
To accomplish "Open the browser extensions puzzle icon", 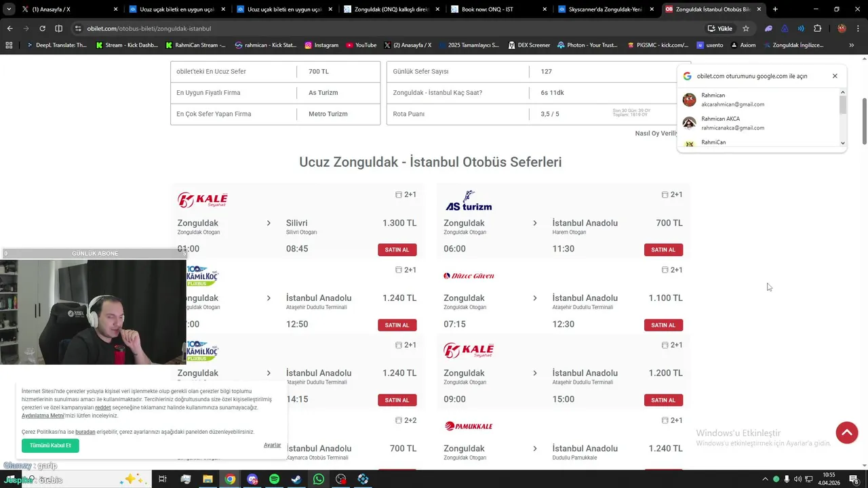I will click(x=817, y=28).
